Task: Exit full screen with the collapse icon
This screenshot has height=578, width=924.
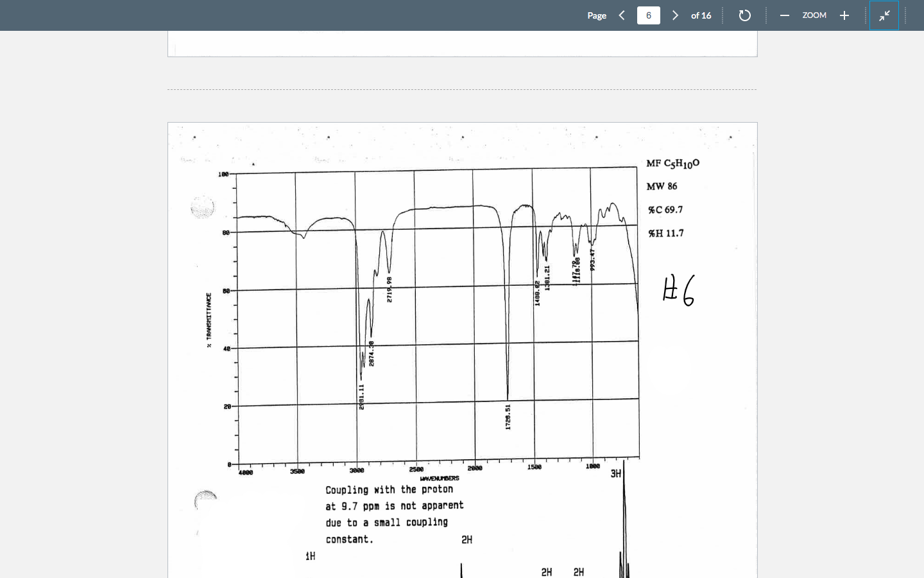Action: (884, 15)
